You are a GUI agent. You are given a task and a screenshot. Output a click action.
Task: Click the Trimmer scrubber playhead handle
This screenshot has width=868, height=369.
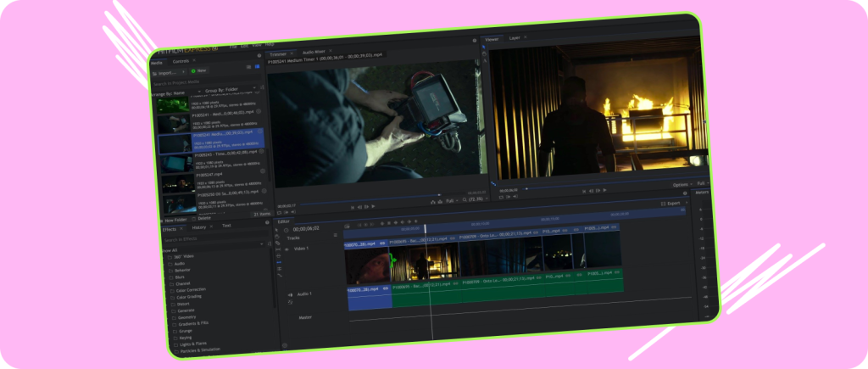click(439, 195)
